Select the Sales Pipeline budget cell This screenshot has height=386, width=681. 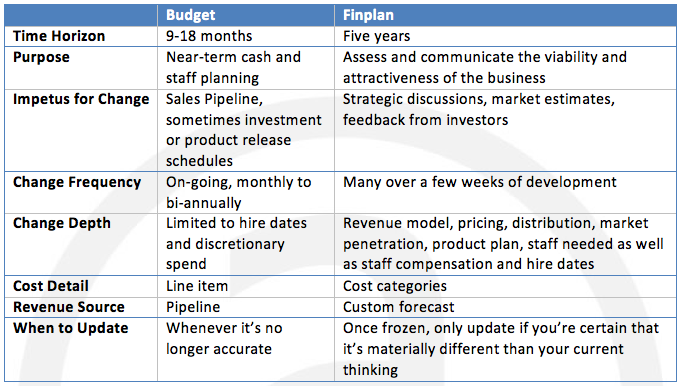[x=244, y=130]
